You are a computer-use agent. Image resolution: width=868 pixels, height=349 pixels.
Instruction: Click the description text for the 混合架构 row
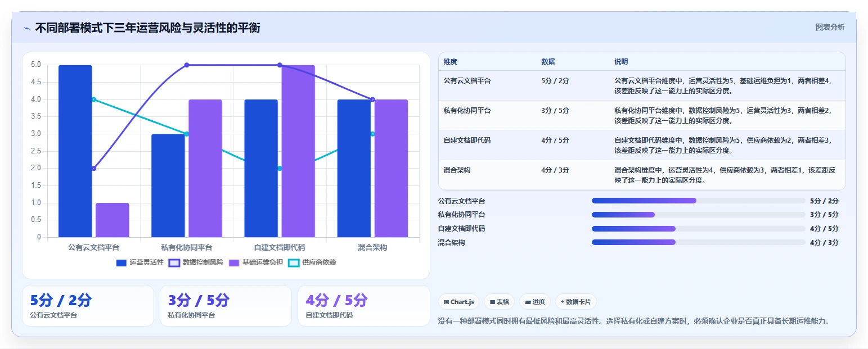point(725,175)
